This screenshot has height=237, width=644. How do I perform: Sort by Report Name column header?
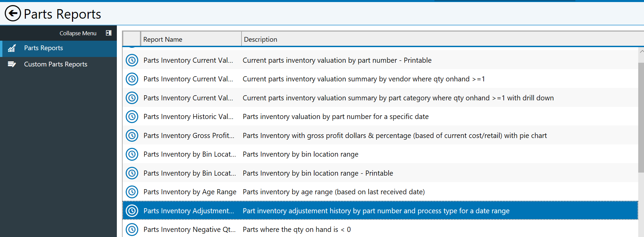(191, 39)
